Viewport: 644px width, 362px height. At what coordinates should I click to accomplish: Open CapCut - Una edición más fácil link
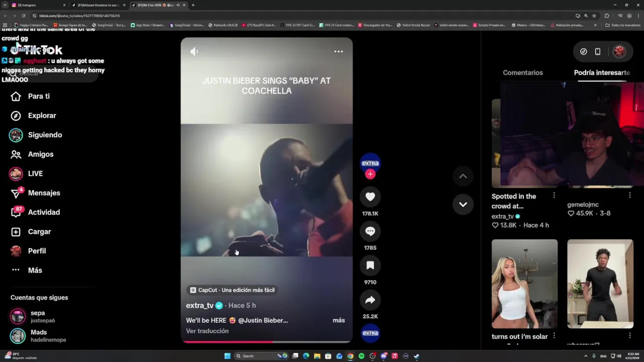pos(232,290)
